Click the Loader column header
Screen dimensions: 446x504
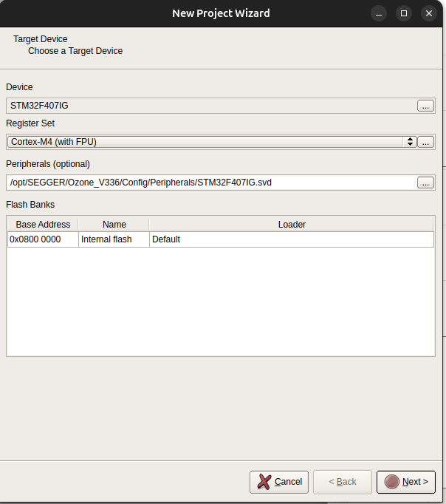[x=292, y=224]
